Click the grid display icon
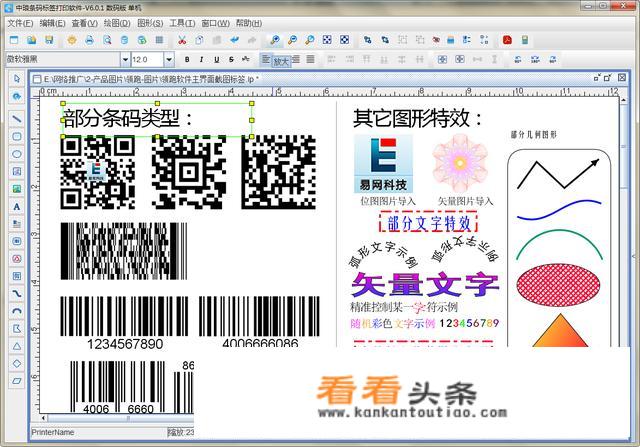Screen dimensions: 640x447 click(x=159, y=40)
